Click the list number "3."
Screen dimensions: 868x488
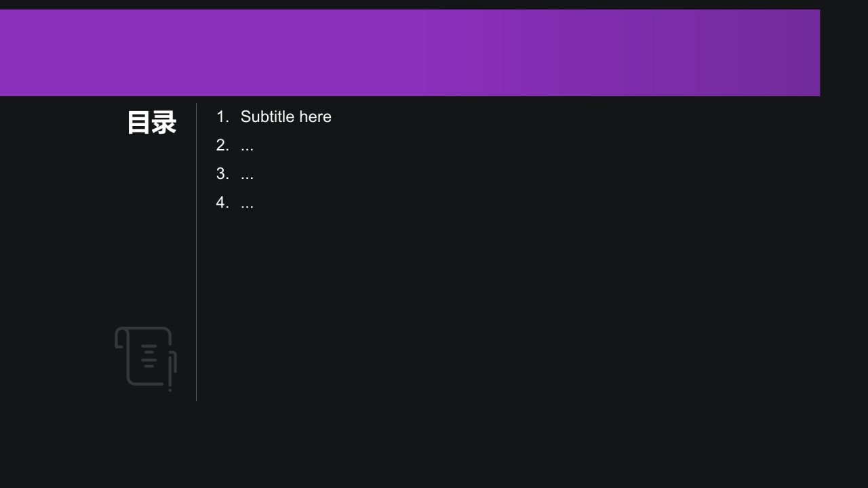(222, 174)
